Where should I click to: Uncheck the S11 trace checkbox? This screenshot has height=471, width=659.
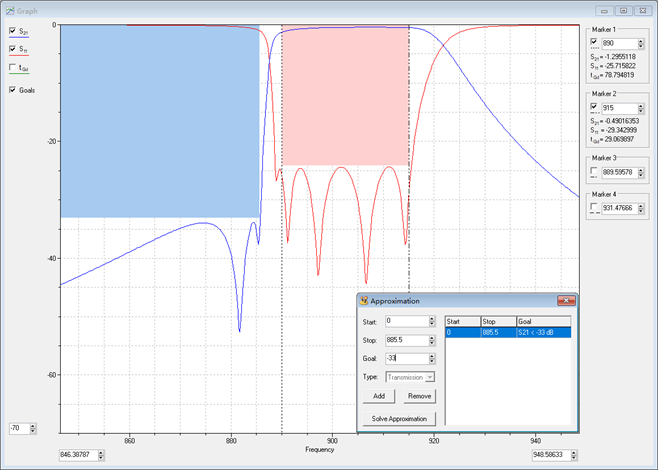[12, 49]
